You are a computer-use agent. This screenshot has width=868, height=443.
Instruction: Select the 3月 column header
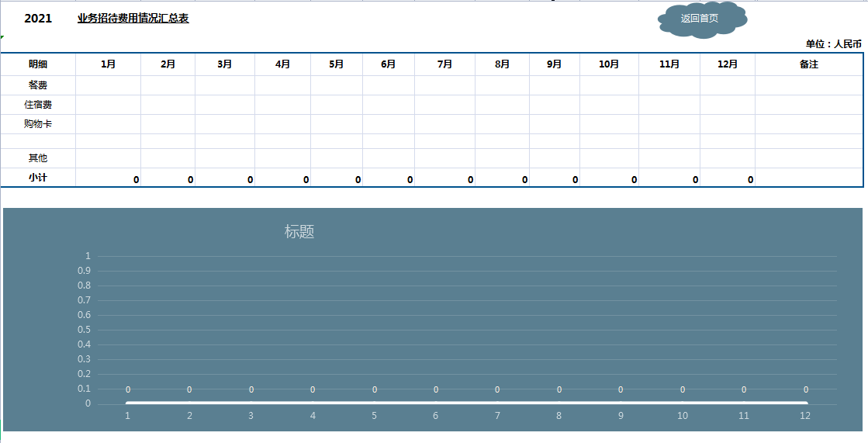tap(225, 64)
